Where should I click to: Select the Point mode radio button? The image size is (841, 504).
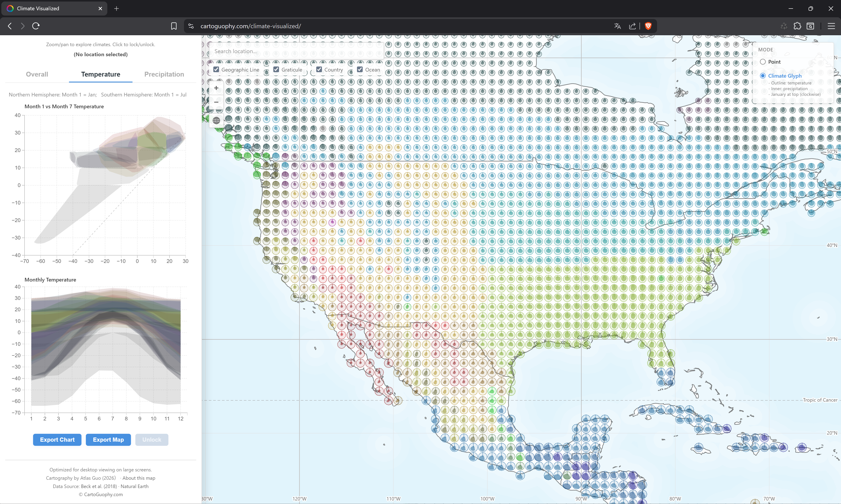(763, 61)
